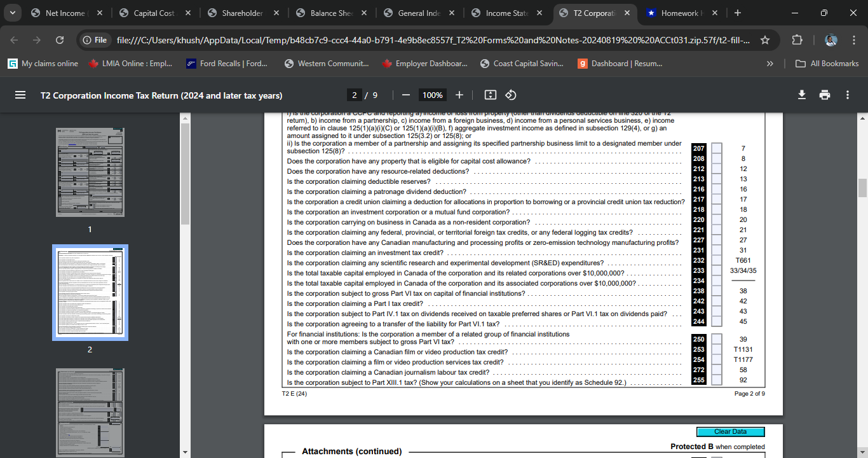This screenshot has width=868, height=458.
Task: Check line 232 SR&ED expenditures box
Action: [716, 260]
